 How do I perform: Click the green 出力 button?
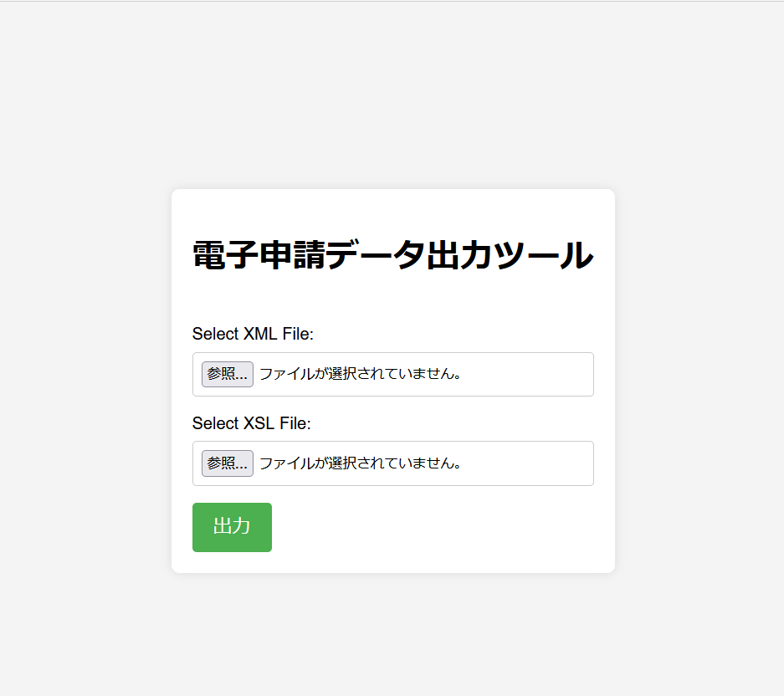[232, 528]
